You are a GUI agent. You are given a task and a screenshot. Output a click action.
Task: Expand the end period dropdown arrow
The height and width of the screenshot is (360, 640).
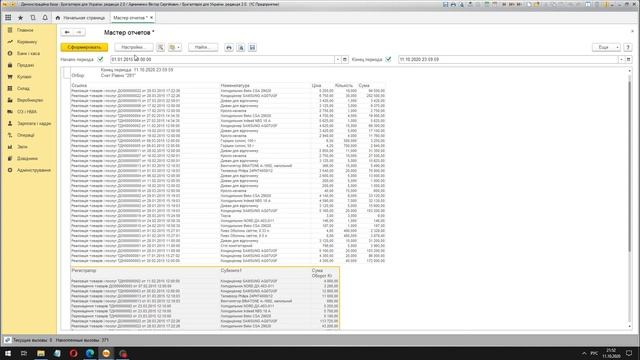(622, 59)
